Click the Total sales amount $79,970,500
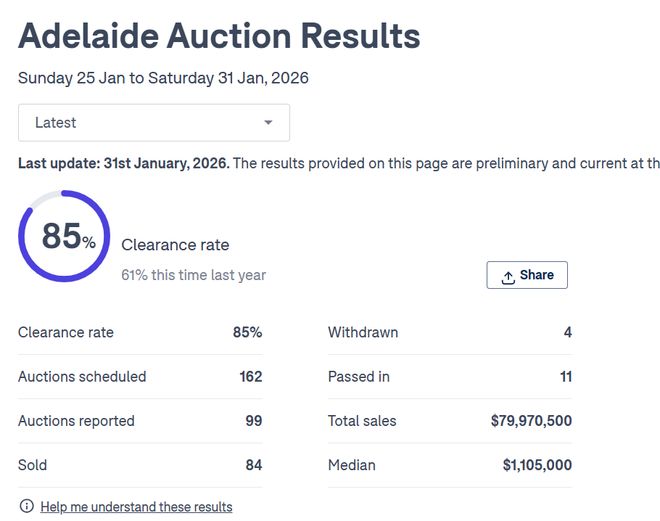 coord(531,421)
